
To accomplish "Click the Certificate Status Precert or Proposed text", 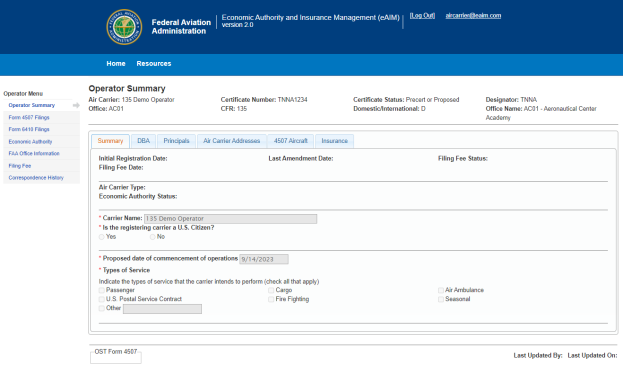I will point(406,99).
